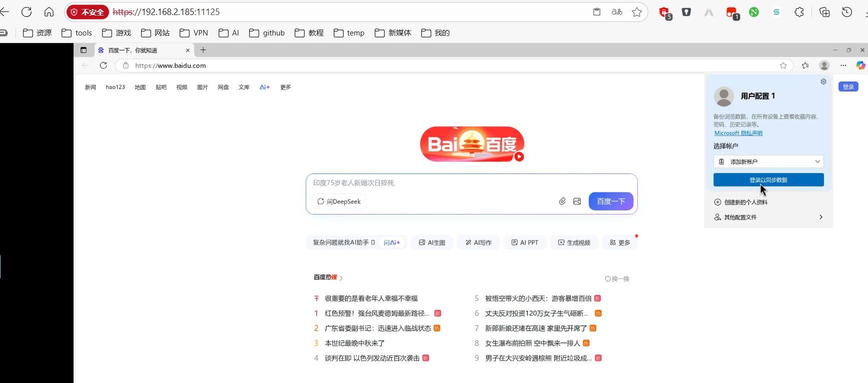Viewport: 868px width, 383px height.
Task: Click 登录以同步数据 button
Action: pos(768,179)
